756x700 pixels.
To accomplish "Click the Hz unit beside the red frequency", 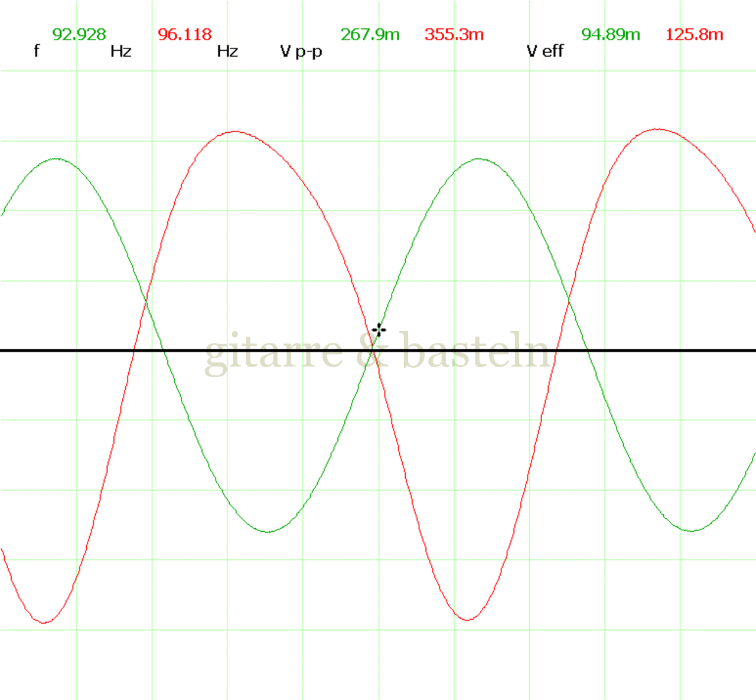I will (227, 51).
